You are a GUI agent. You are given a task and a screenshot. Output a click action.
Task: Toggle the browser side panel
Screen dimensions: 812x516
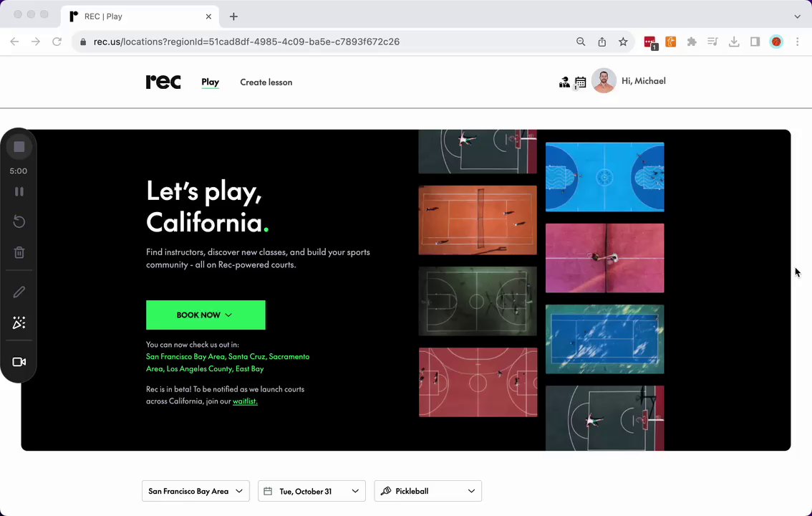click(755, 42)
